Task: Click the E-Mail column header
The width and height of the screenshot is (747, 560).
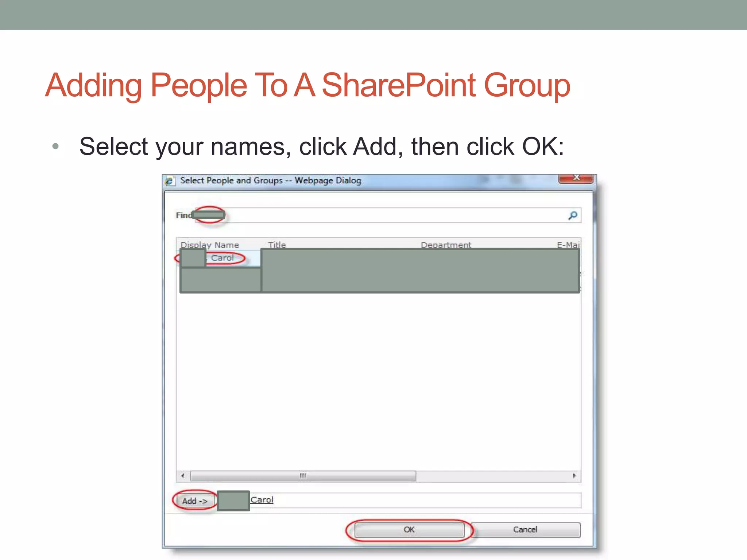Action: point(568,245)
